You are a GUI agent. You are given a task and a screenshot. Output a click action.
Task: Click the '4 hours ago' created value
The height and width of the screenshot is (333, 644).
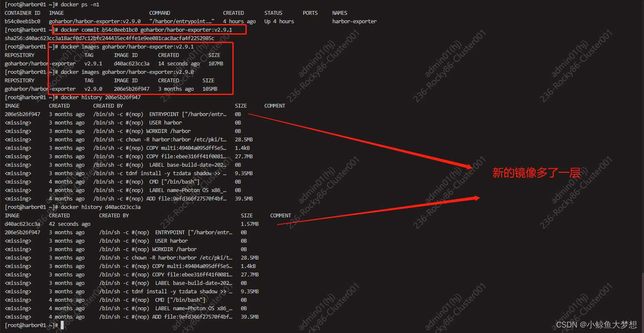coord(239,22)
